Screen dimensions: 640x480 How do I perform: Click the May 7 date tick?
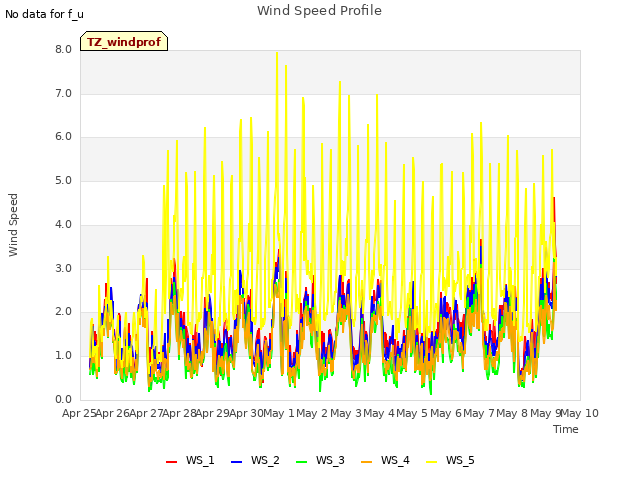pos(479,413)
